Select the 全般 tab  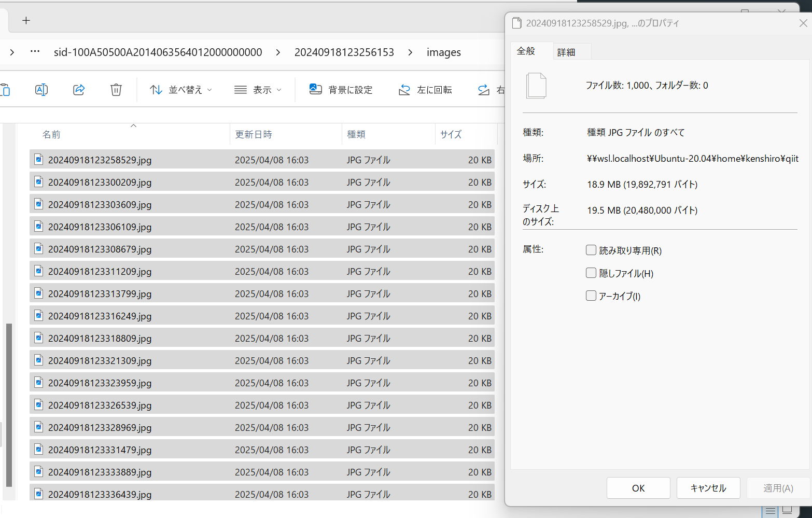point(526,51)
